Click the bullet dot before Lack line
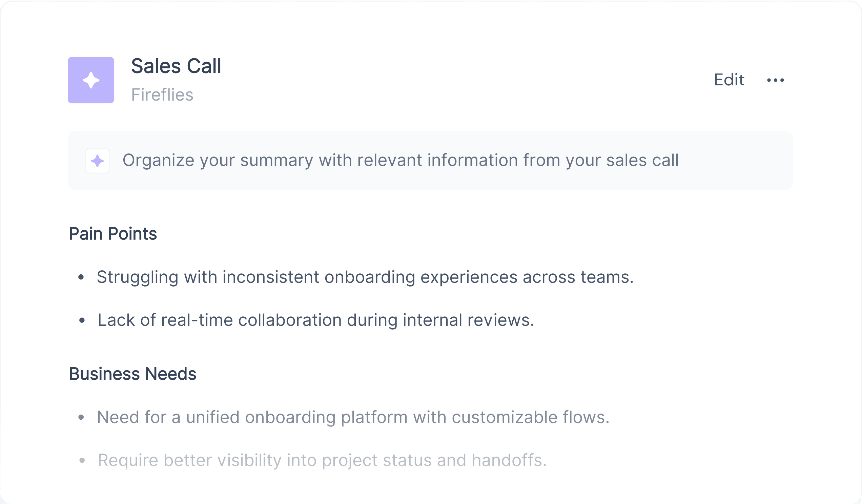Image resolution: width=862 pixels, height=504 pixels. point(82,320)
